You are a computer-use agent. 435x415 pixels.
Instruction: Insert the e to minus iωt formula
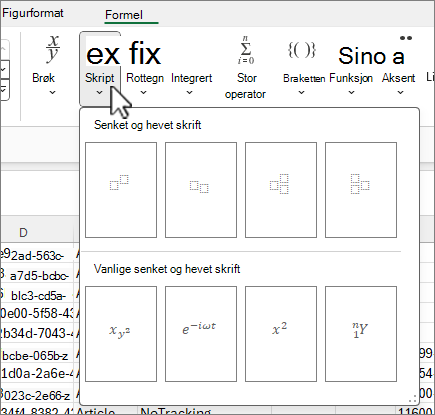coord(201,334)
